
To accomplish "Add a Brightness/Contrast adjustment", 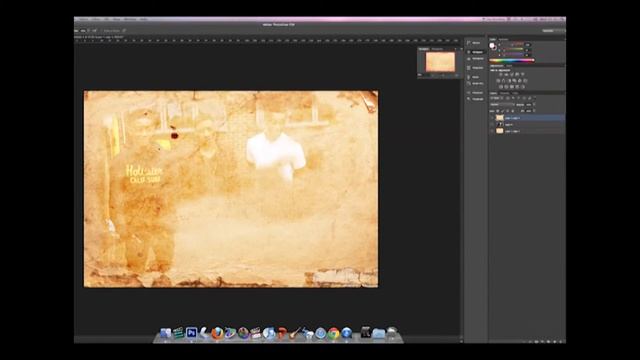I will point(501,74).
